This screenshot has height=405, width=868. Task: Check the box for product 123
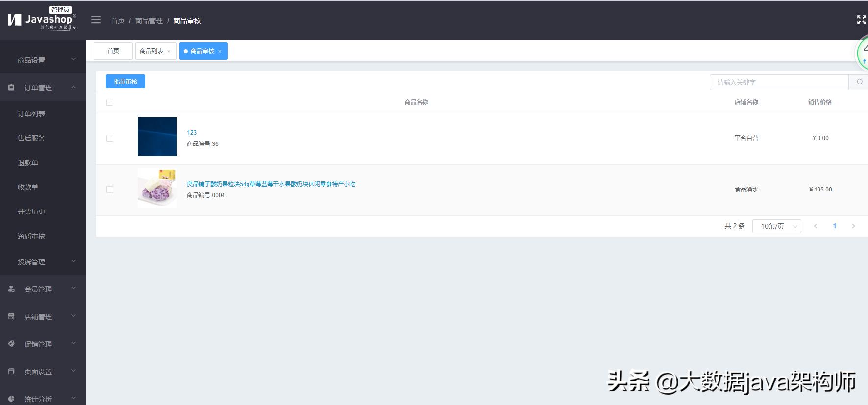(110, 138)
